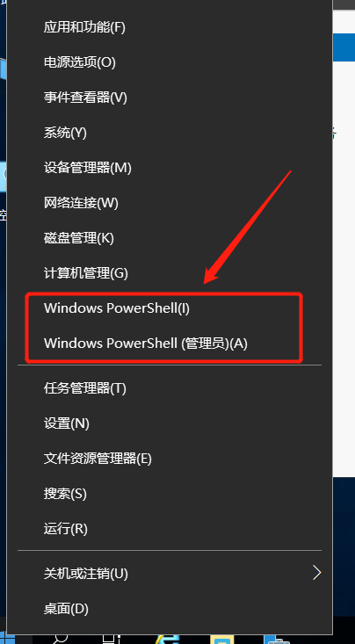
Task: Expand the 关机或注销(U) submenu arrow
Action: click(x=316, y=573)
